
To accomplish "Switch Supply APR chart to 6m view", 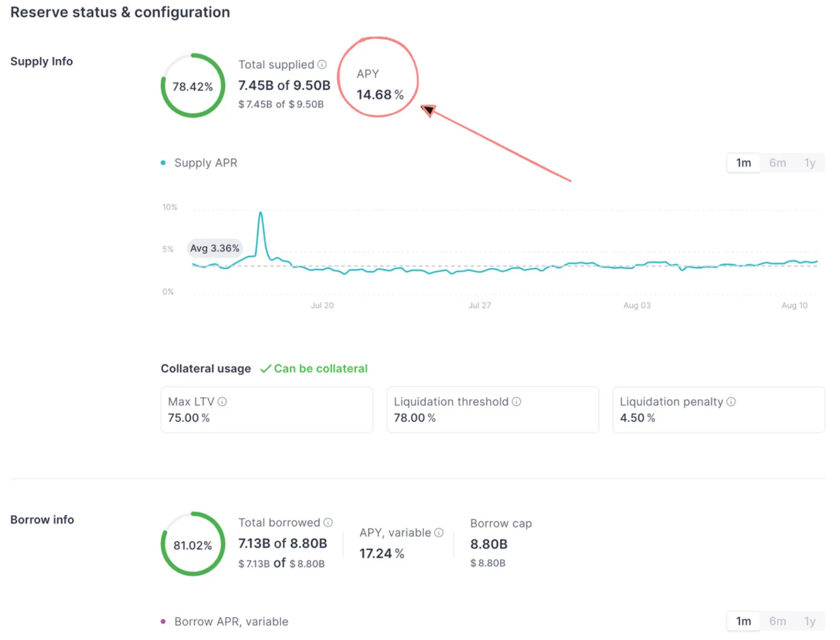I will 777,163.
